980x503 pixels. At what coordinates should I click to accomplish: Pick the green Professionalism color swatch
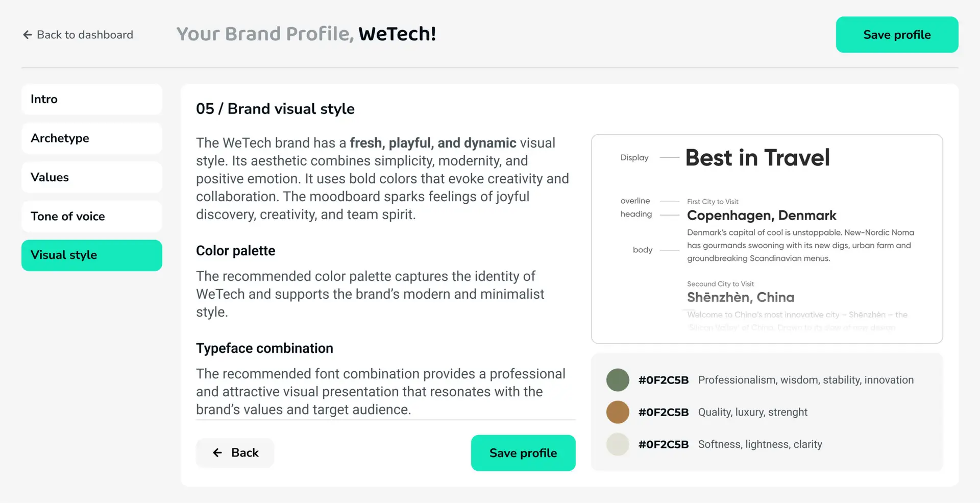click(x=618, y=380)
